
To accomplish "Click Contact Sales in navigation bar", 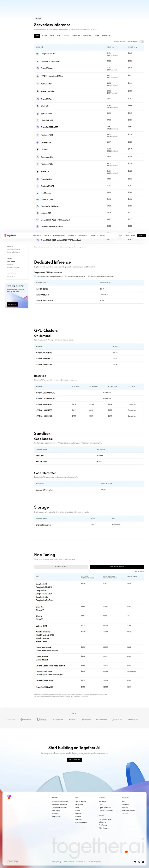I will click(130, 236).
